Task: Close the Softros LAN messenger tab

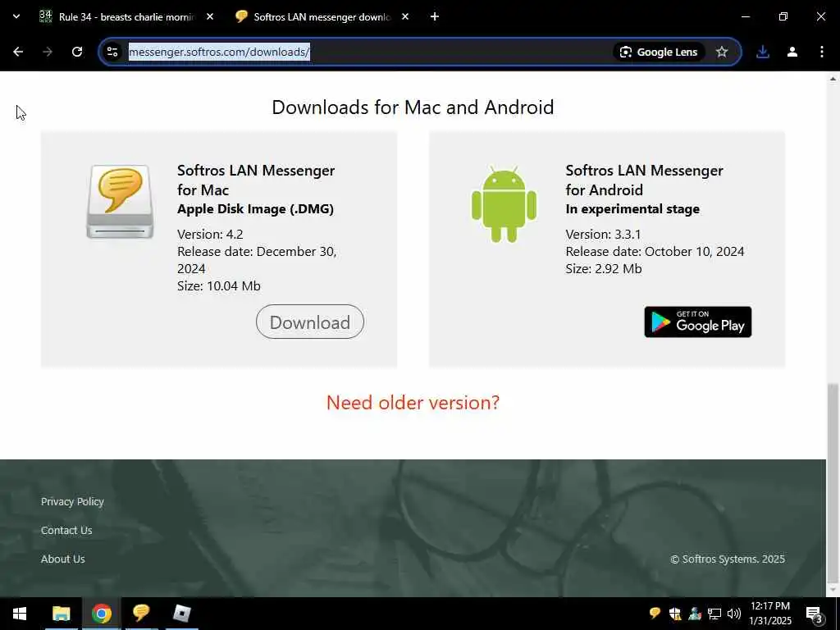Action: [x=405, y=16]
